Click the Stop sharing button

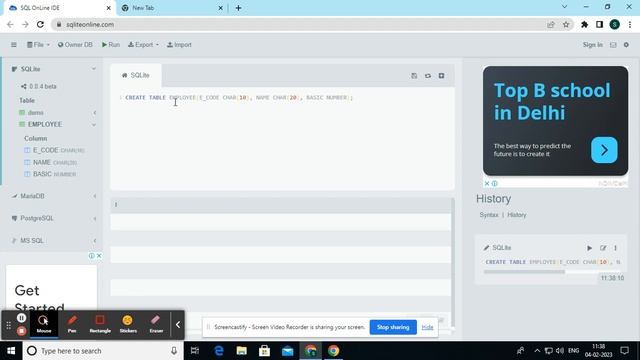click(x=393, y=327)
